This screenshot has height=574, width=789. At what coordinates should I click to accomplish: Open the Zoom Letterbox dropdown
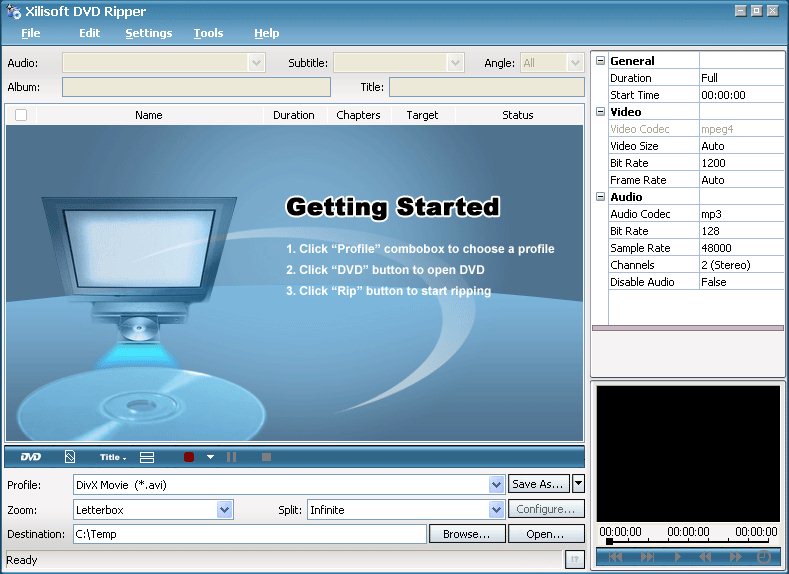pos(225,510)
